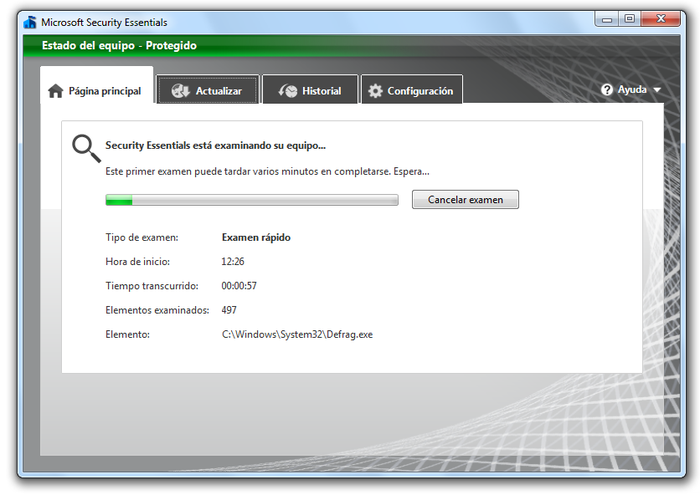Close the Security Essentials window

(x=661, y=19)
